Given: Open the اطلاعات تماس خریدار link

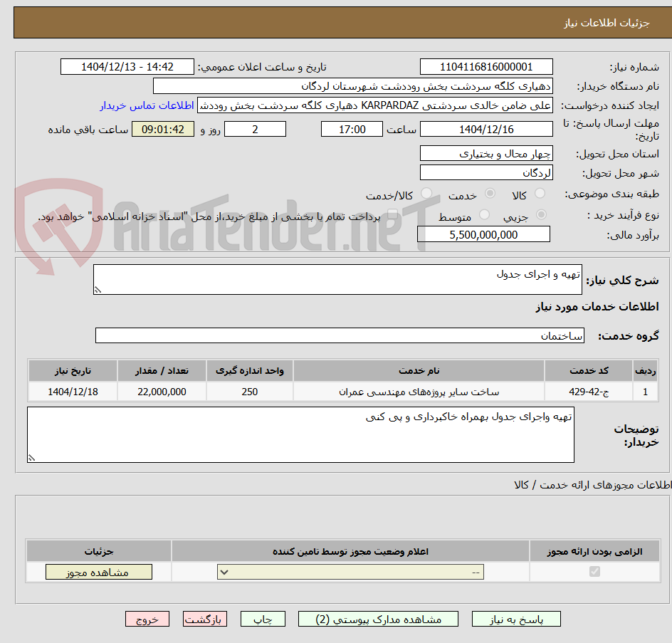Looking at the screenshot, I should [147, 105].
